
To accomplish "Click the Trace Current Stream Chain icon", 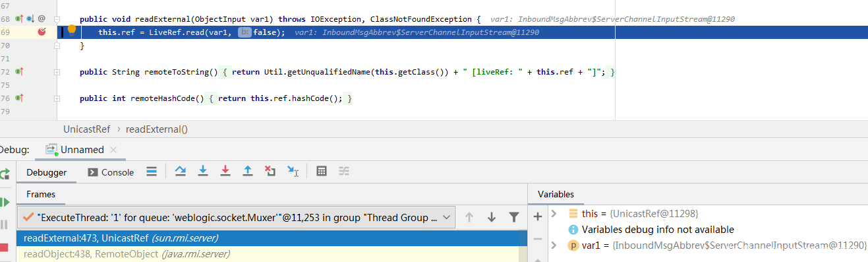I will coord(344,172).
